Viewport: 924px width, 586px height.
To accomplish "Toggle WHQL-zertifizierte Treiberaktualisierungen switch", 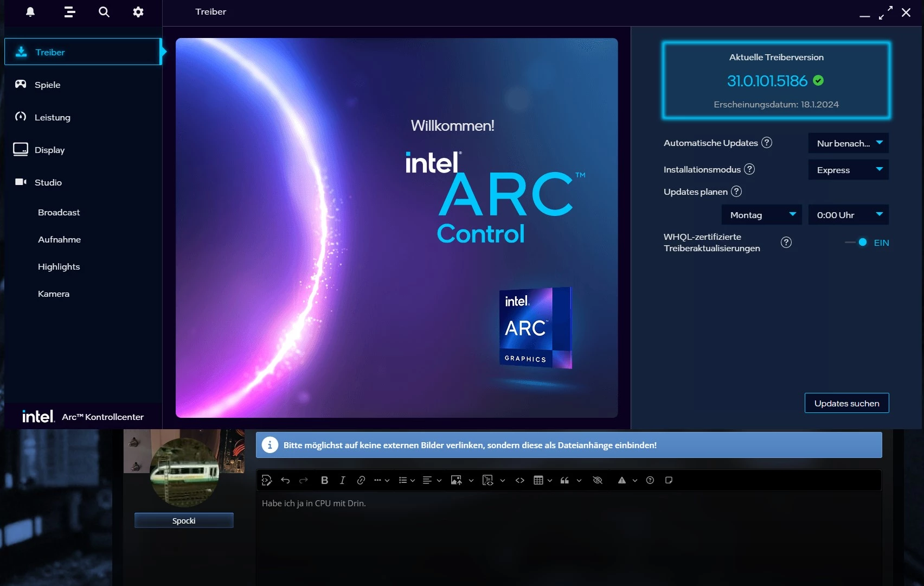I will [857, 243].
